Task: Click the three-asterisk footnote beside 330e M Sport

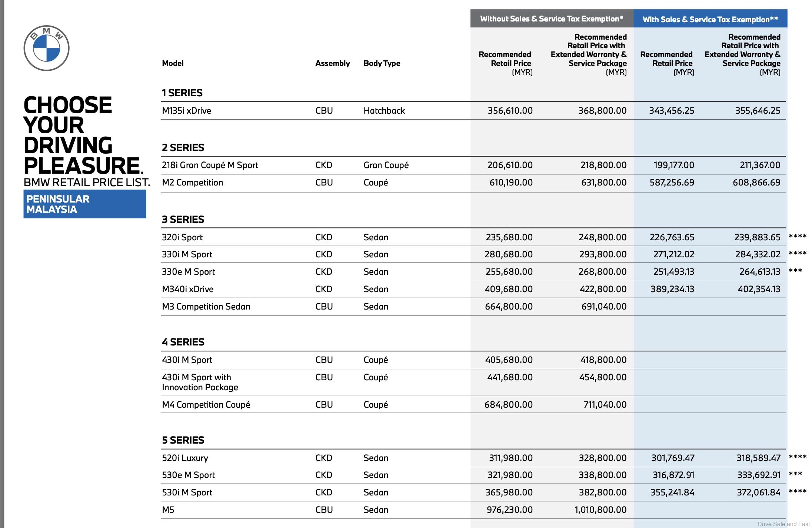Action: [795, 271]
